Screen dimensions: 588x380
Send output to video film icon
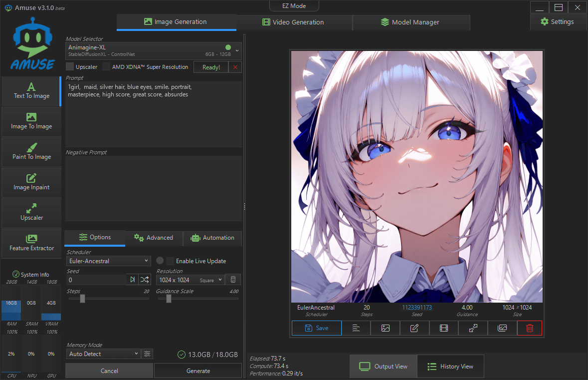point(444,328)
